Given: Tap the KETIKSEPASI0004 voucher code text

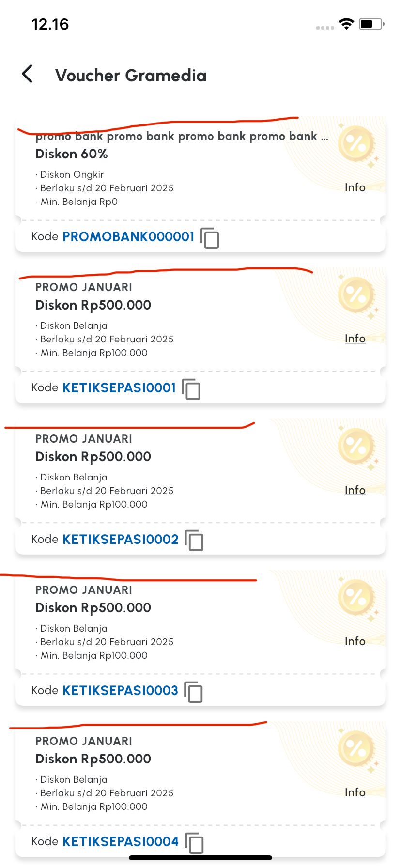Looking at the screenshot, I should click(121, 841).
